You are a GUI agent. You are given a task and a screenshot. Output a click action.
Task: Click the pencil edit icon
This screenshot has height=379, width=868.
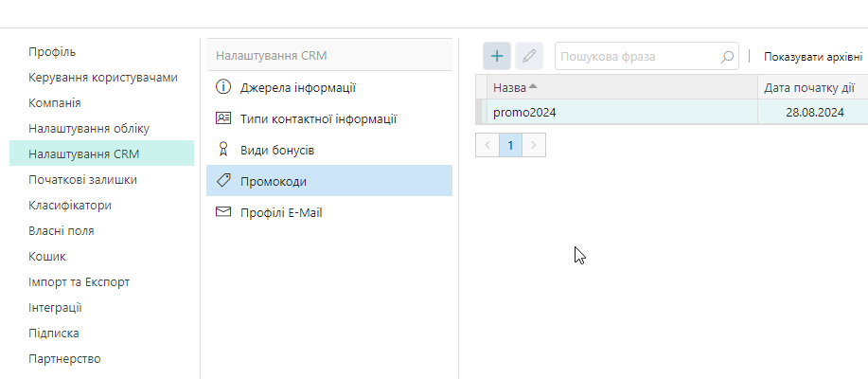point(528,57)
